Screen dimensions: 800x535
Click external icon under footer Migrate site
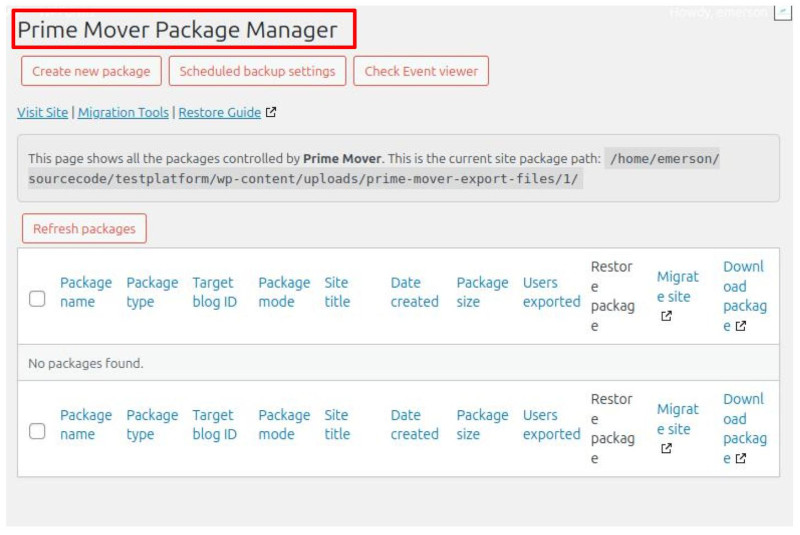point(666,448)
